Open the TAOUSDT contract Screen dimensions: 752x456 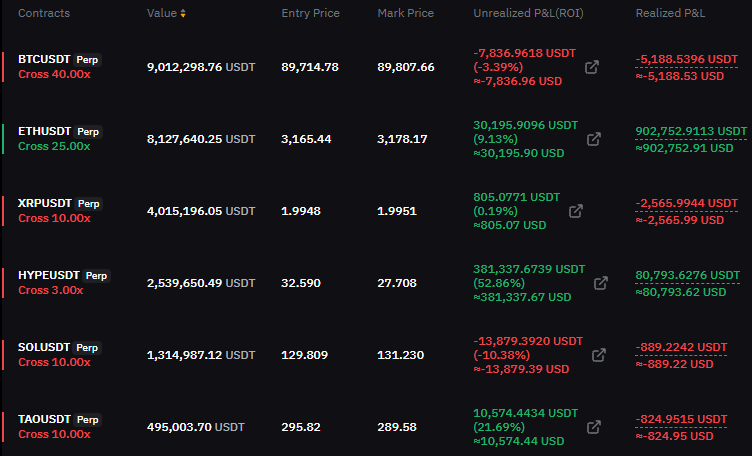tap(44, 419)
